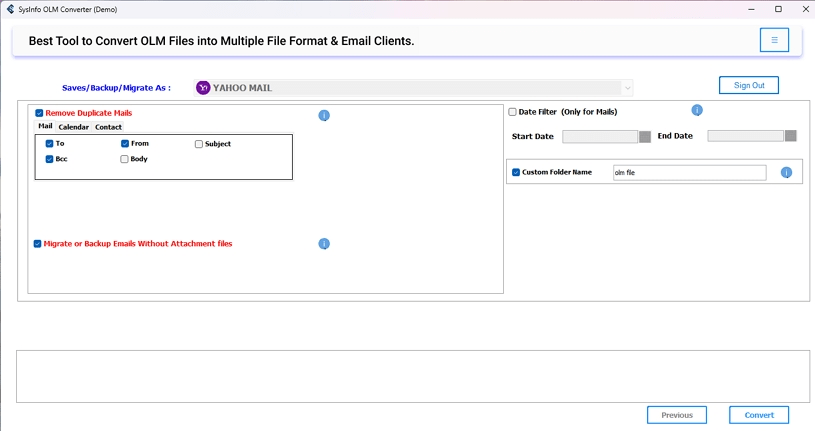Click info icon next to Date Filter
This screenshot has height=431, width=815.
[x=697, y=110]
